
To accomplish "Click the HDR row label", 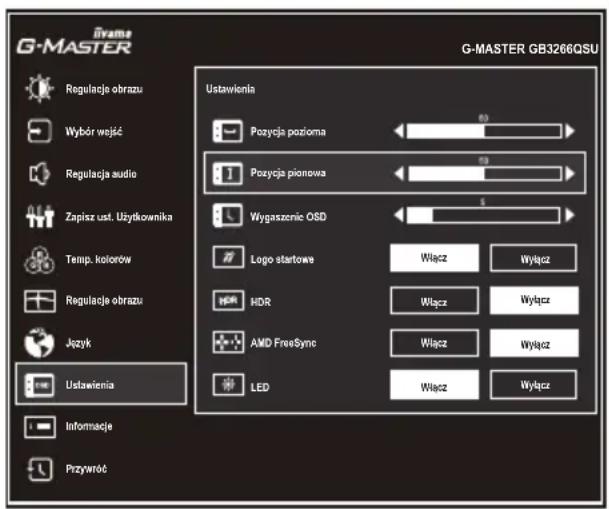I will [261, 302].
